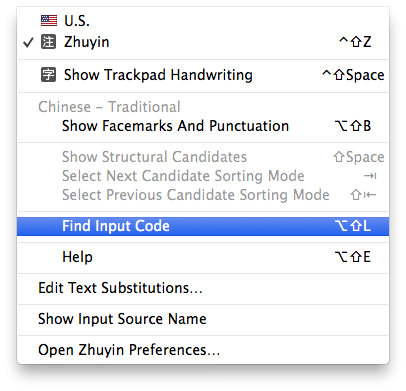Image resolution: width=406 pixels, height=391 pixels.
Task: Click the Zhuyin 注 character icon
Action: point(49,42)
